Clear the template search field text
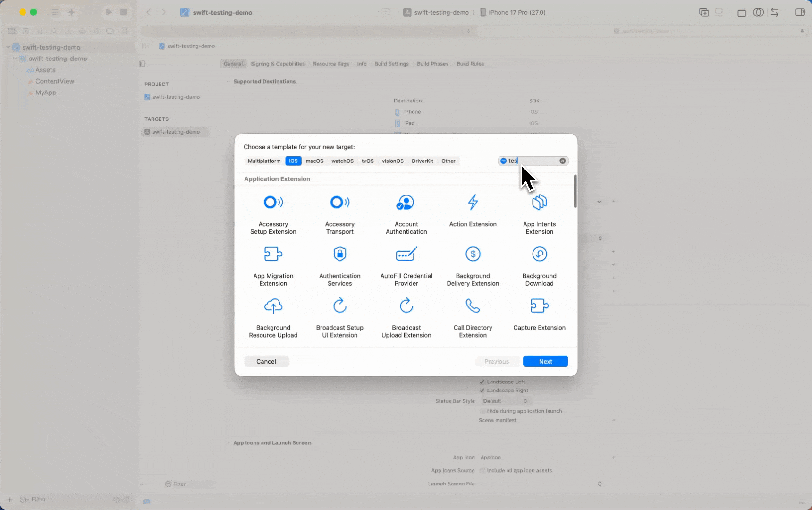Viewport: 812px width, 510px height. 562,161
